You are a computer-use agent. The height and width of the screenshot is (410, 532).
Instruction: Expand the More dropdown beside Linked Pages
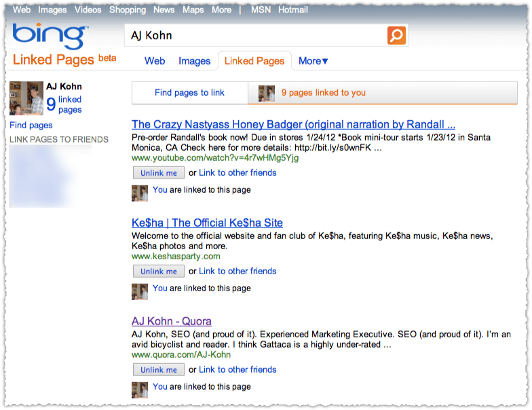[313, 61]
